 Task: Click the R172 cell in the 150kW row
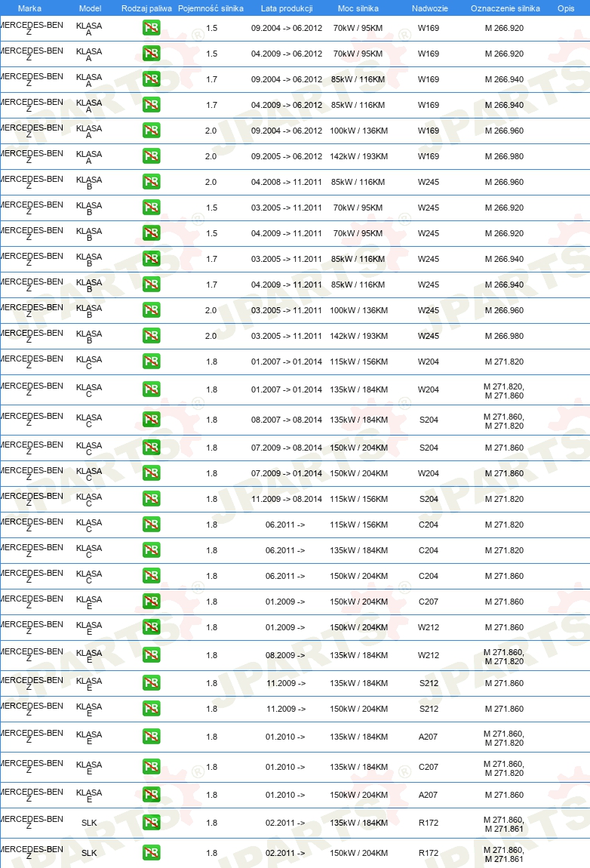429,853
